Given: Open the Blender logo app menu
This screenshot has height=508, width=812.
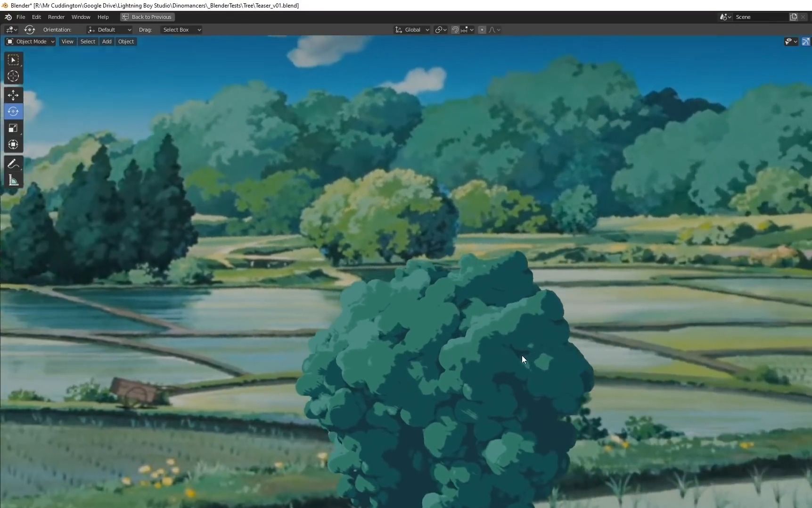Looking at the screenshot, I should click(8, 17).
